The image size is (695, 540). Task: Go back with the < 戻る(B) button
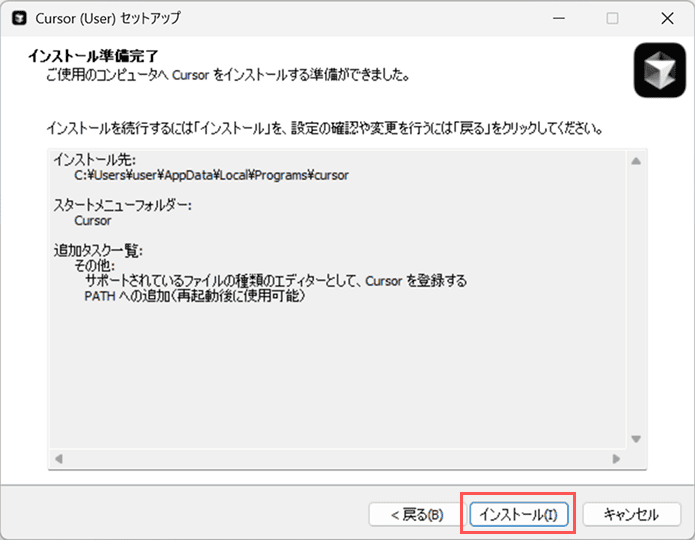(x=417, y=514)
